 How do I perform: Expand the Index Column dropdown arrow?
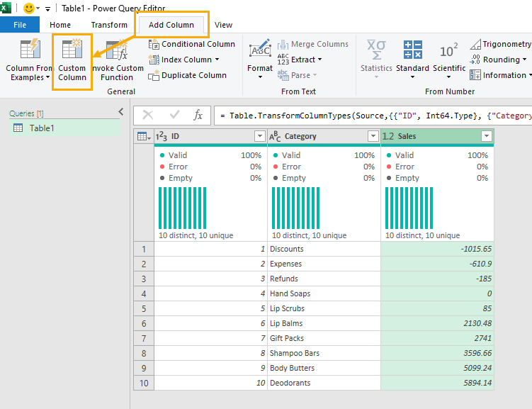(217, 60)
